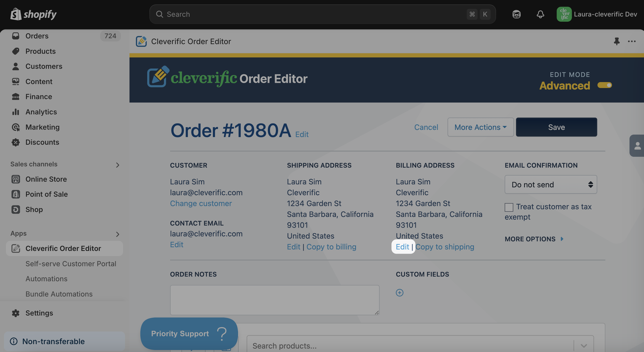
Task: Open the Sidekick assistant icon
Action: [516, 14]
